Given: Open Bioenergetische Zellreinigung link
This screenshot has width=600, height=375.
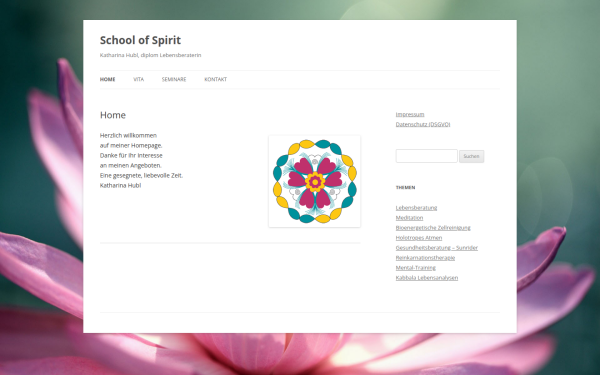Looking at the screenshot, I should click(x=433, y=227).
